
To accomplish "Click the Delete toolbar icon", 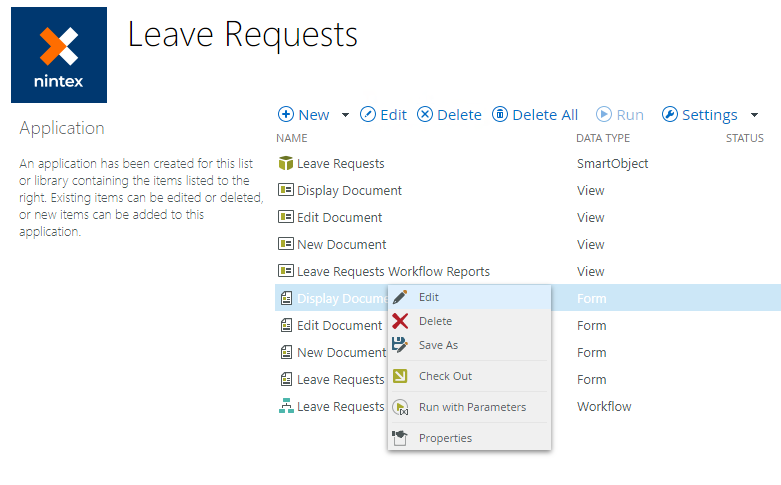I will (x=425, y=115).
